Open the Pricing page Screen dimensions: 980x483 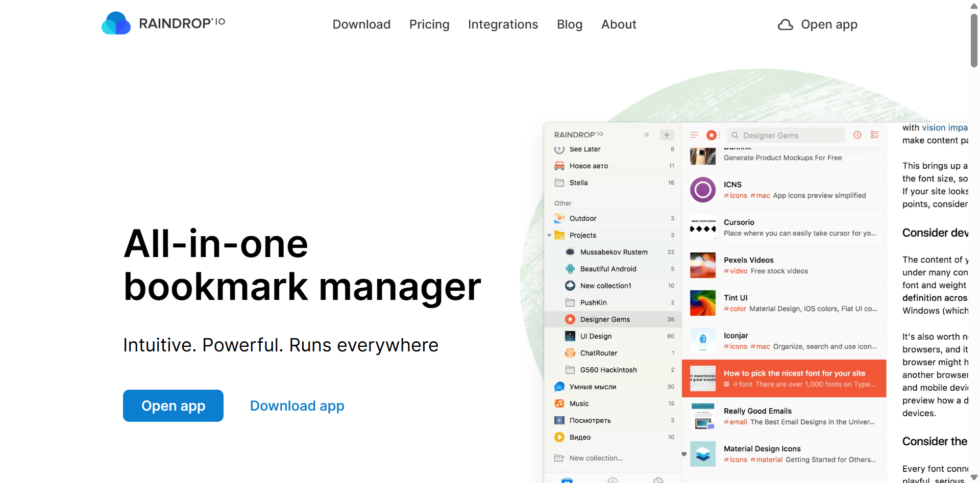429,24
